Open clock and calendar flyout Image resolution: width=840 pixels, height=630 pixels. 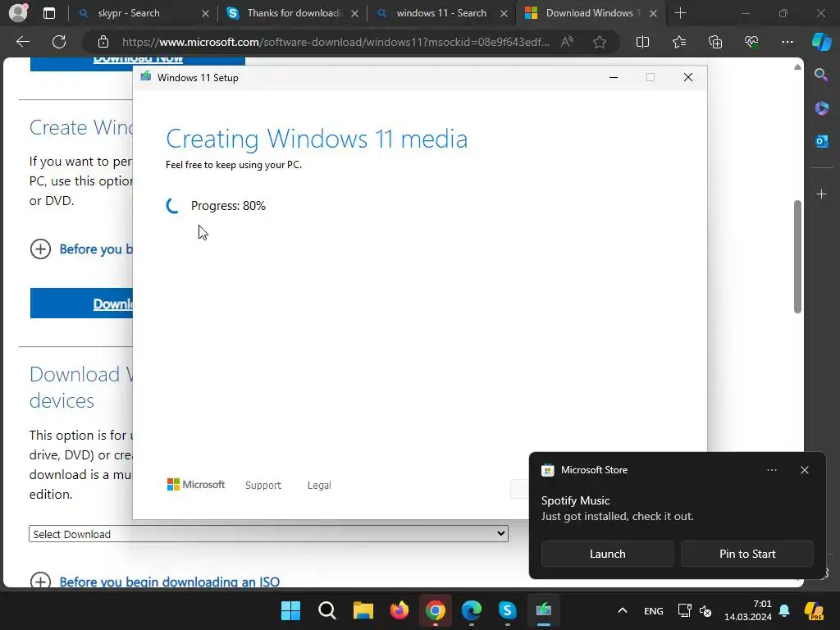[748, 610]
